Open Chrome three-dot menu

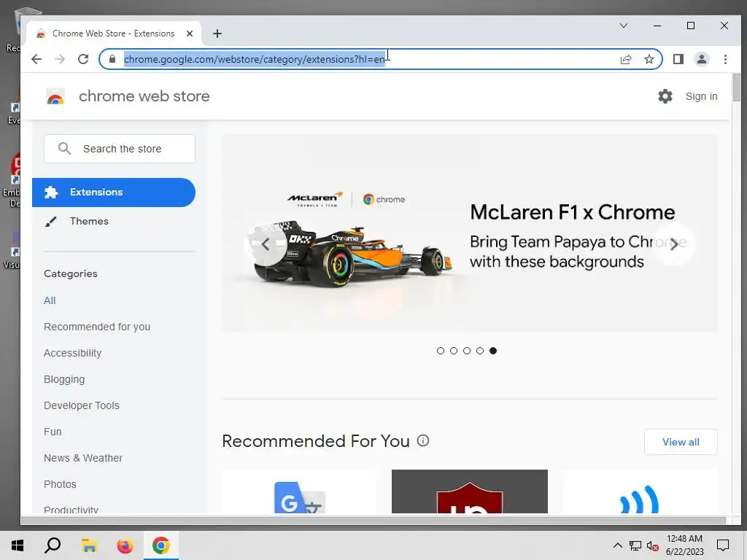tap(725, 59)
